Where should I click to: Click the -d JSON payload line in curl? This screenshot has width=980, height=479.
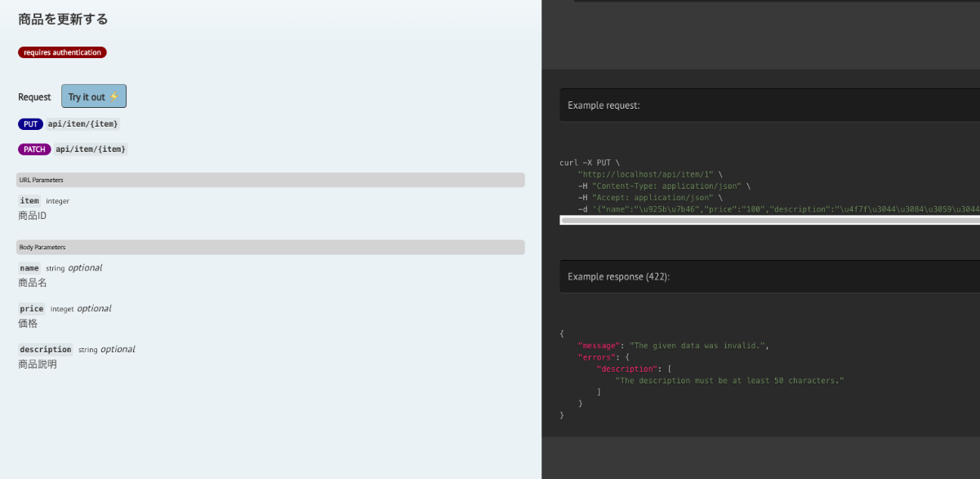(x=778, y=209)
